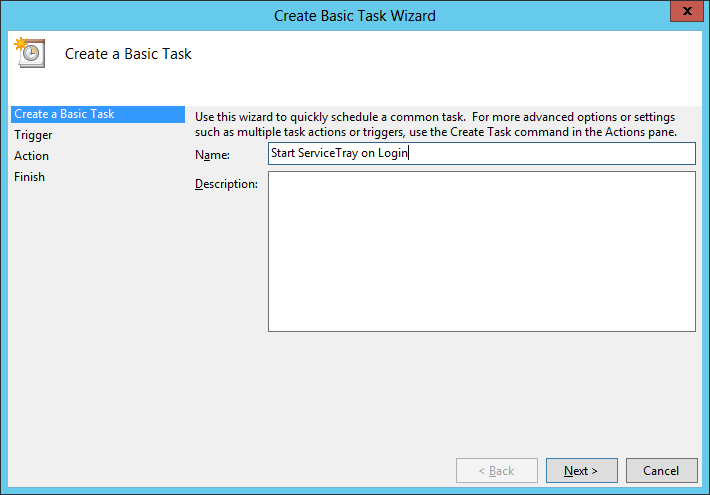The image size is (710, 495).
Task: Open the Action step in the sidebar
Action: [31, 156]
